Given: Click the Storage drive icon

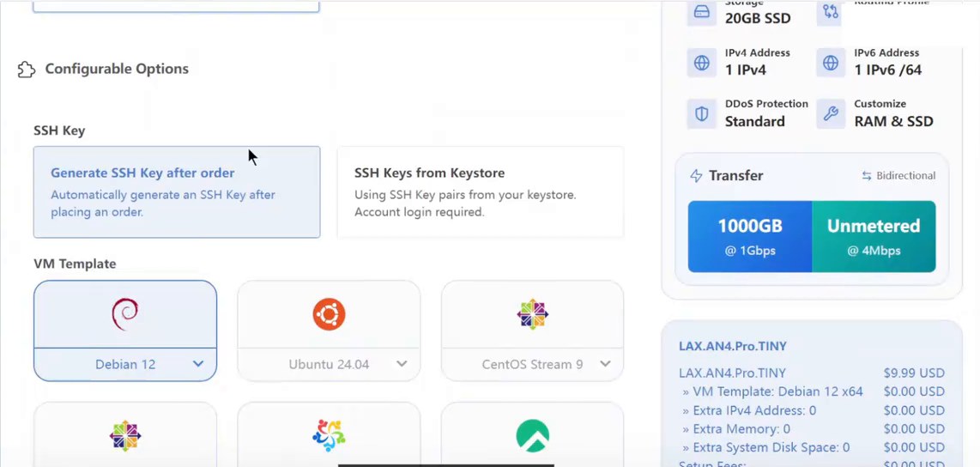Looking at the screenshot, I should pyautogui.click(x=702, y=12).
